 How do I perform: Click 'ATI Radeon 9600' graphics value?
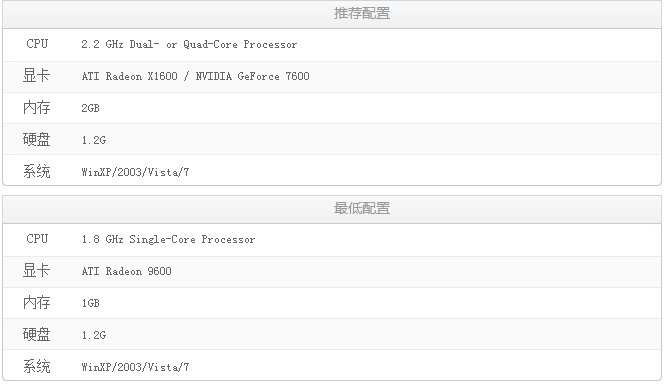[126, 271]
